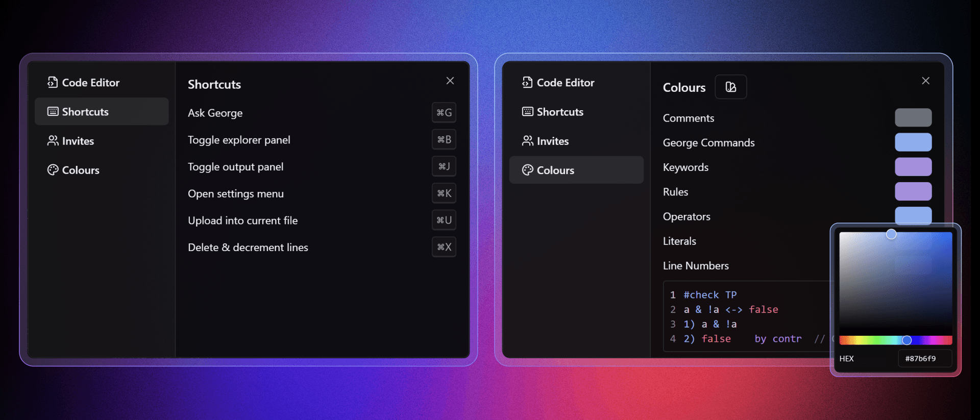The image size is (980, 420).
Task: Click the ⌘J key for Toggle output panel
Action: click(x=444, y=166)
